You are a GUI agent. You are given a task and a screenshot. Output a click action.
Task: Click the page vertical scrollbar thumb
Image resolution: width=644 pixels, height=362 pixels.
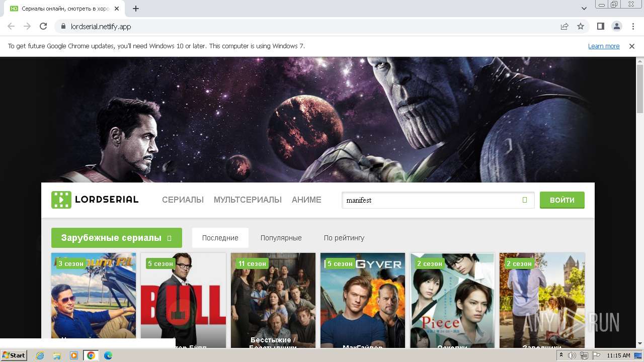pos(640,89)
